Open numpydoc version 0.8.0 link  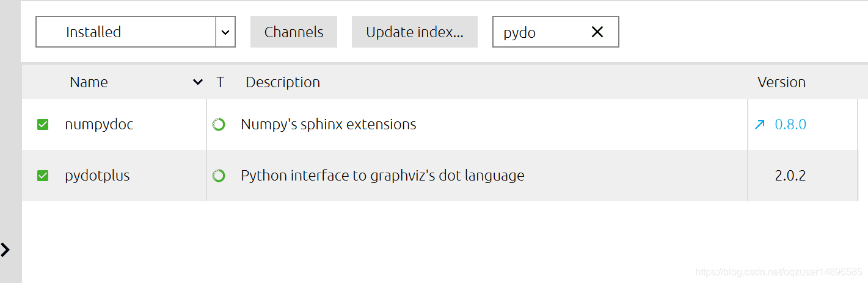coord(790,124)
